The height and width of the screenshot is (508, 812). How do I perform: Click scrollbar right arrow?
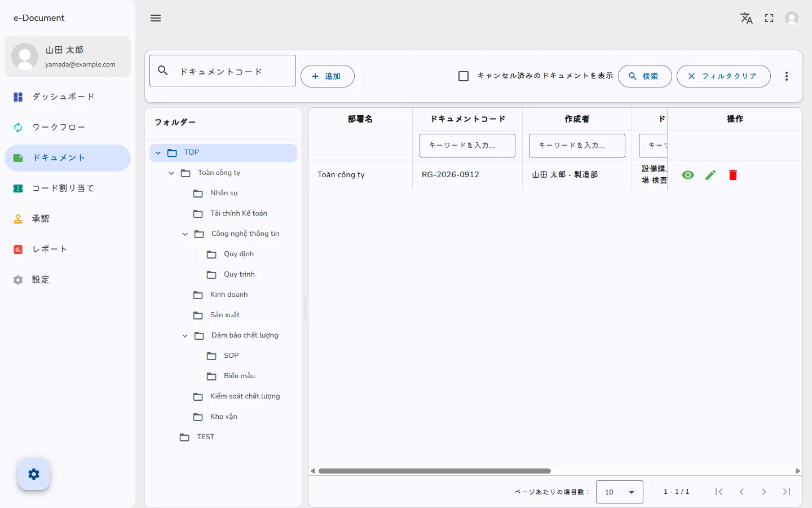click(798, 471)
